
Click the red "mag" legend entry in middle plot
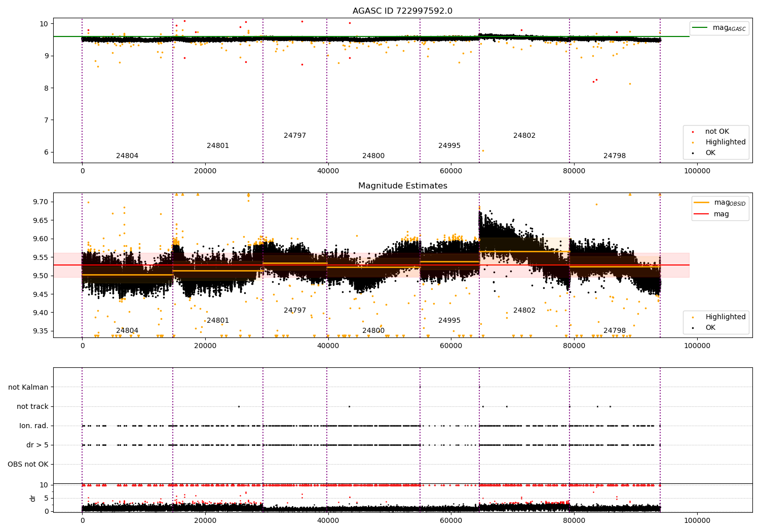(712, 214)
